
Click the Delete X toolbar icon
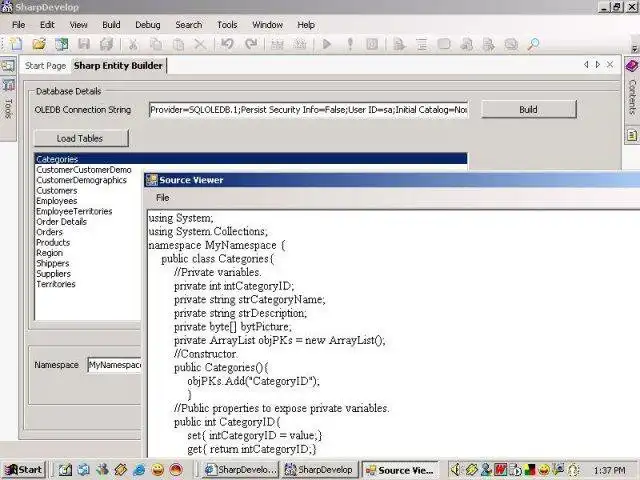tap(200, 44)
